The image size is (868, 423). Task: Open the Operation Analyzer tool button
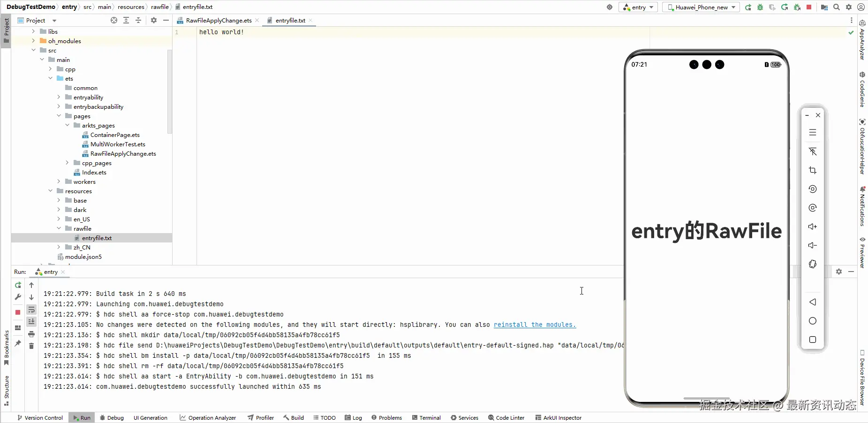(208, 417)
